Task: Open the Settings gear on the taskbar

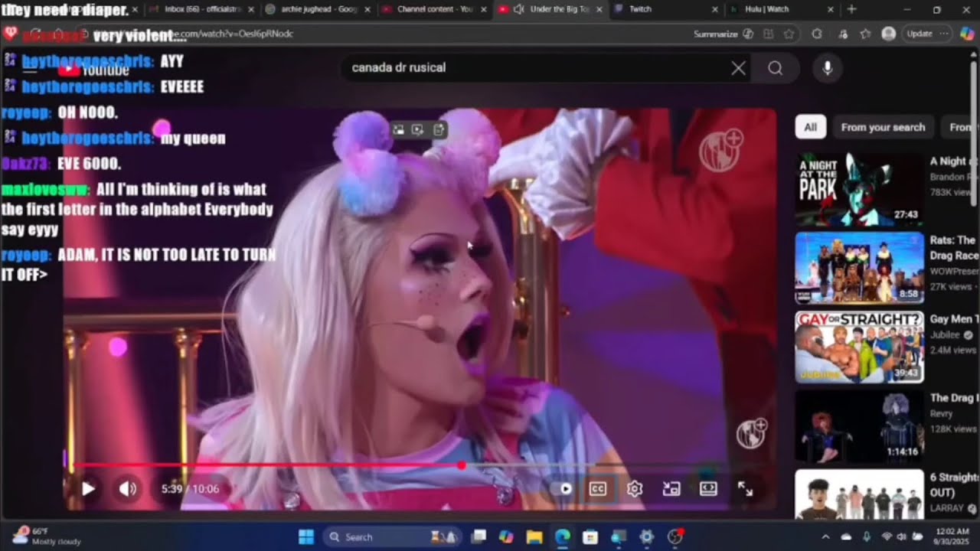Action: pyautogui.click(x=646, y=536)
